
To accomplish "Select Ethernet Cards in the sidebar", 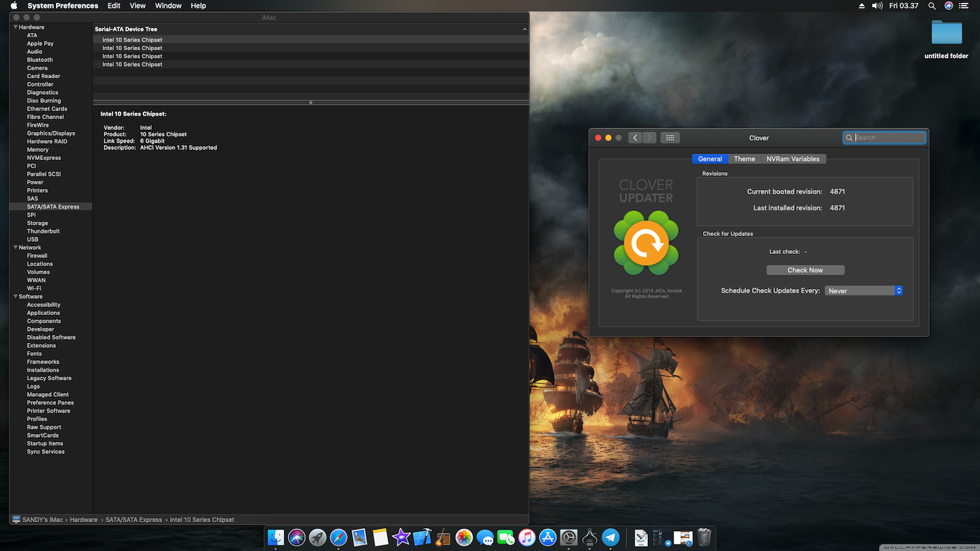I will (x=47, y=109).
